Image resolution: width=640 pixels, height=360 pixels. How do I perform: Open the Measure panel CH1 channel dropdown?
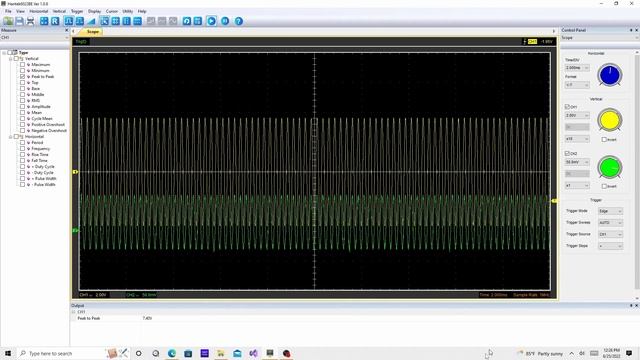coord(35,38)
